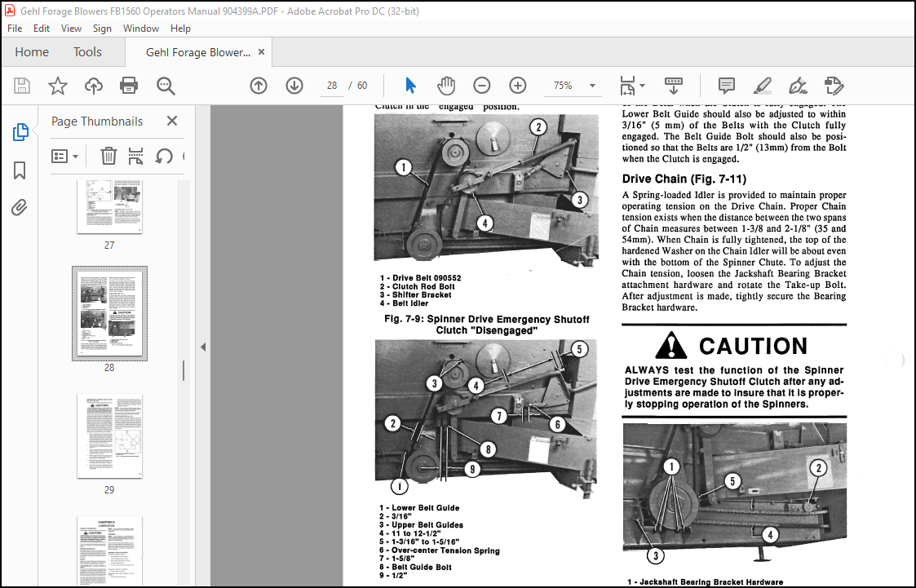
Task: Click '3 - Shifter Bracket' legend text
Action: pos(415,295)
